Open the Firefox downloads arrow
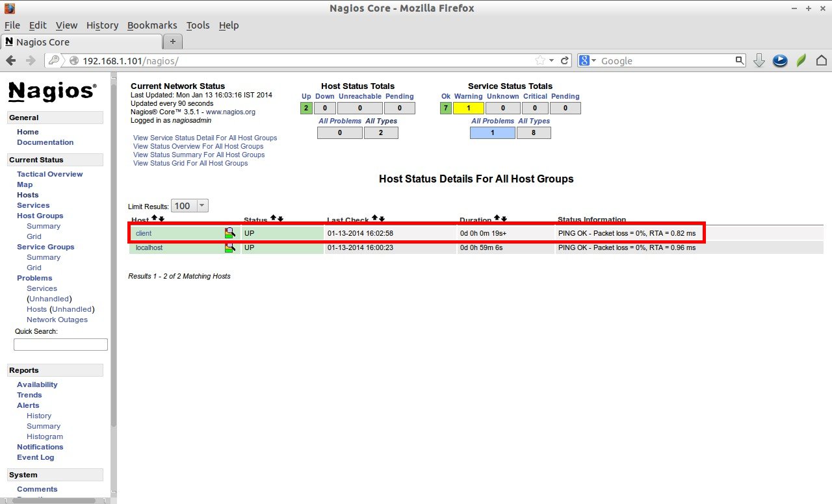 [x=759, y=60]
